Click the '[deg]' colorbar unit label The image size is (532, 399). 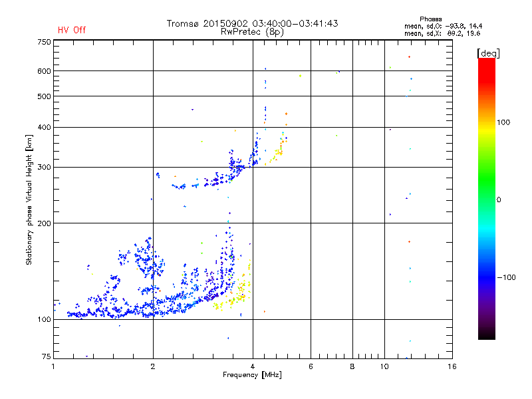pyautogui.click(x=488, y=53)
